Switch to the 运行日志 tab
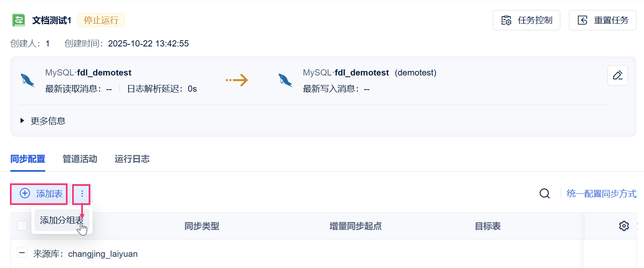This screenshot has width=644, height=268. (x=132, y=159)
